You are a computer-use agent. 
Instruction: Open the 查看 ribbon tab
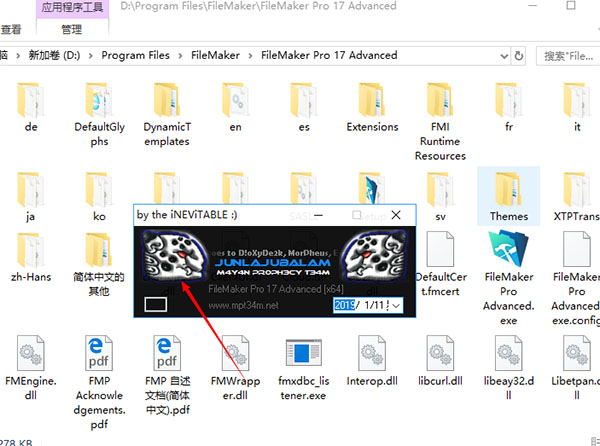[x=11, y=29]
